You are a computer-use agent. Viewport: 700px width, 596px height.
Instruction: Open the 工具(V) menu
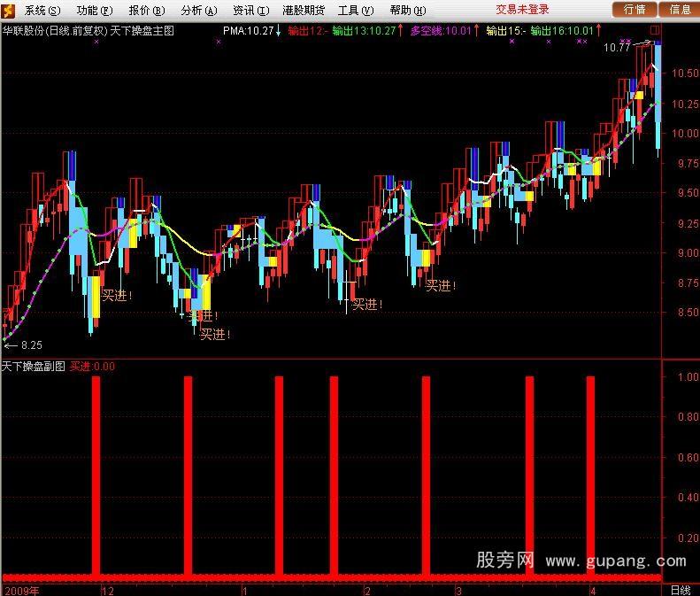point(356,10)
